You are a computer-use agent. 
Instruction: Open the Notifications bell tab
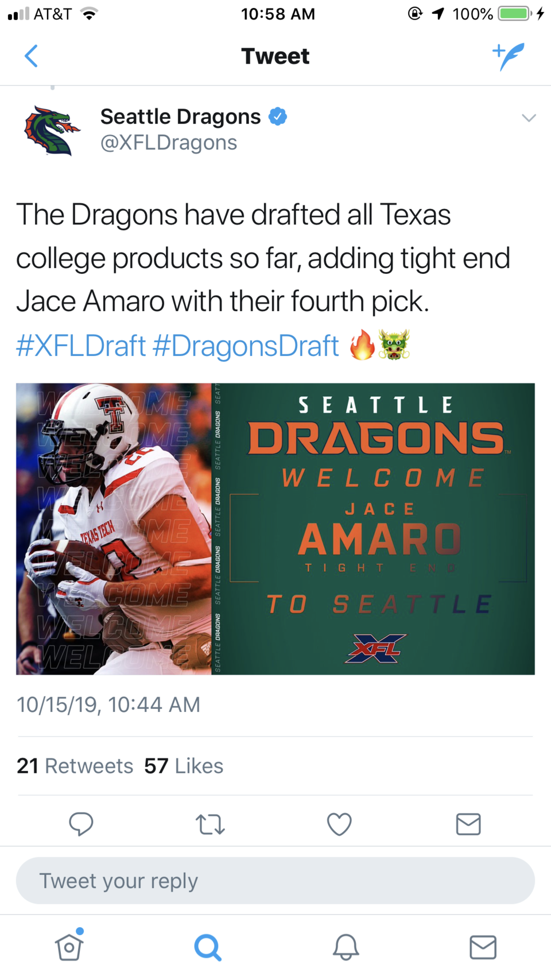[x=346, y=947]
